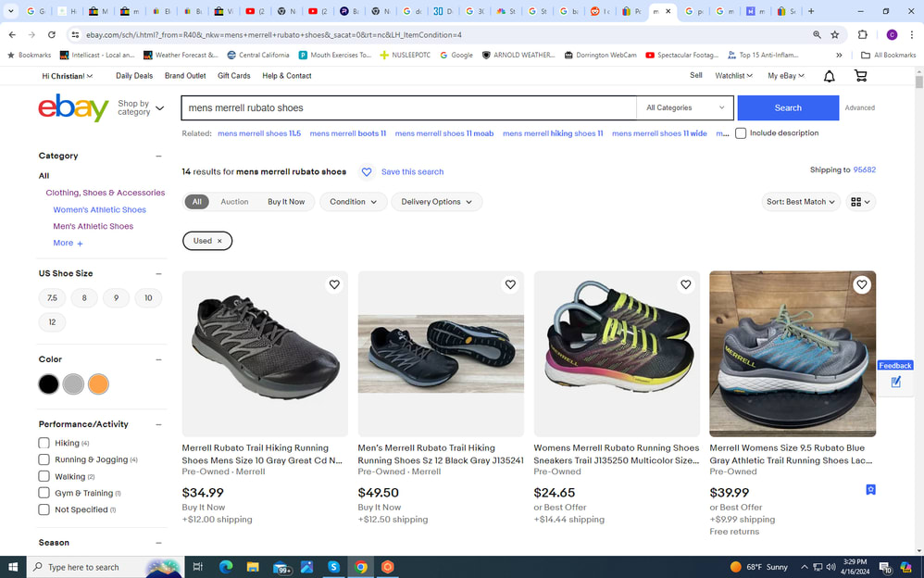Open related search mens merrell boots 11

tap(348, 133)
